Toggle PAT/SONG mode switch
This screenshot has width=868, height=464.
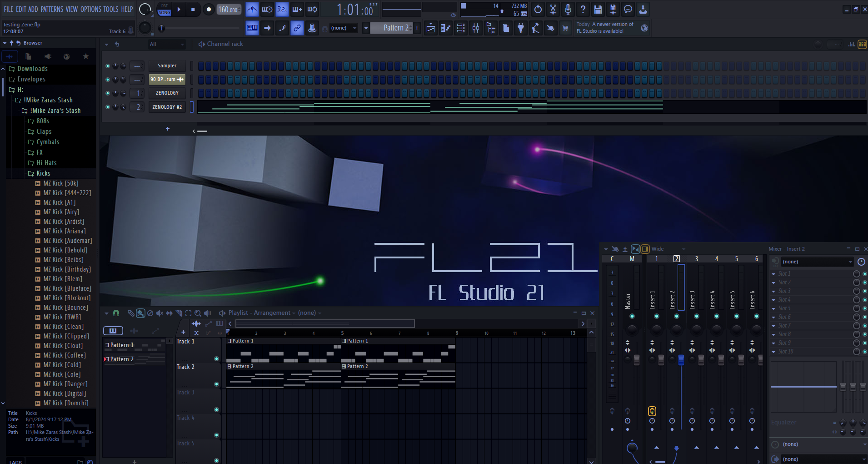pos(165,10)
